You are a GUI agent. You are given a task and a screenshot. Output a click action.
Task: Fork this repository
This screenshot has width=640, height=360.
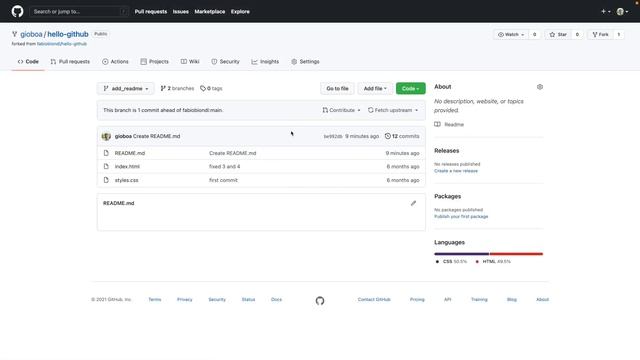600,35
